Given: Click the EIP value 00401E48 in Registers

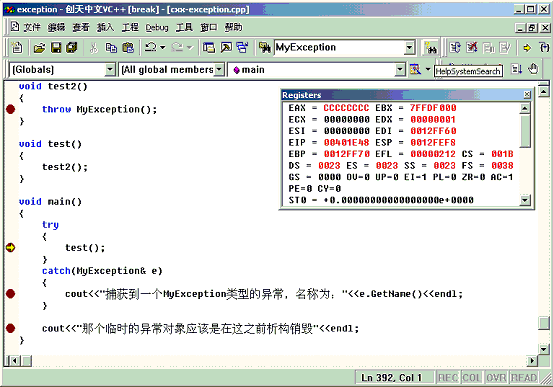Looking at the screenshot, I should 346,143.
